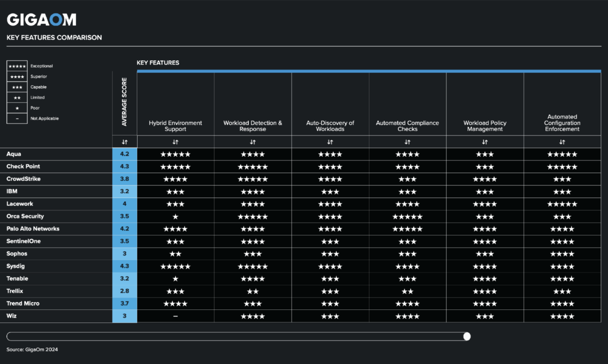Click the Not Applicable dash for Wiz
The image size is (608, 364).
pyautogui.click(x=175, y=316)
